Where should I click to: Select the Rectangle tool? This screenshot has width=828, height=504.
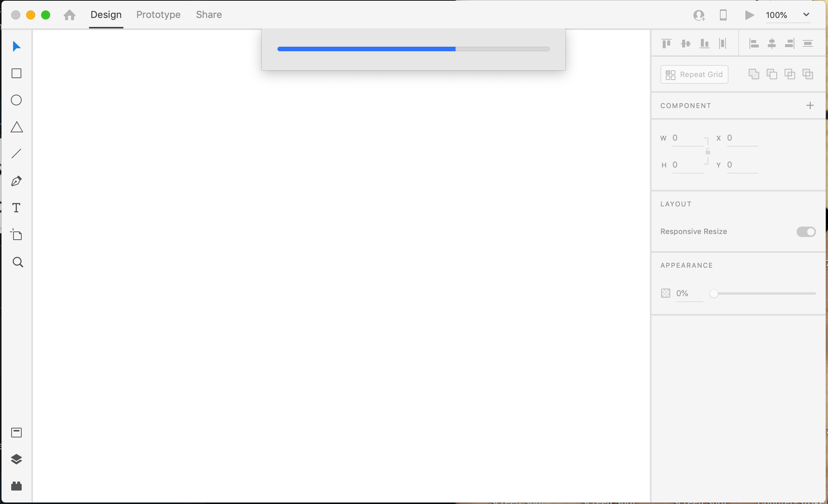(x=16, y=73)
